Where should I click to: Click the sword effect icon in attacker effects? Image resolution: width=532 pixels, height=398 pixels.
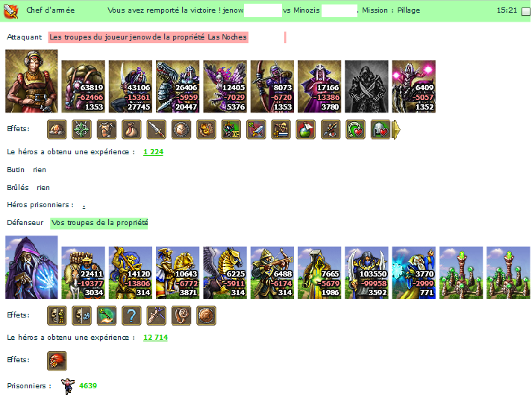157,130
